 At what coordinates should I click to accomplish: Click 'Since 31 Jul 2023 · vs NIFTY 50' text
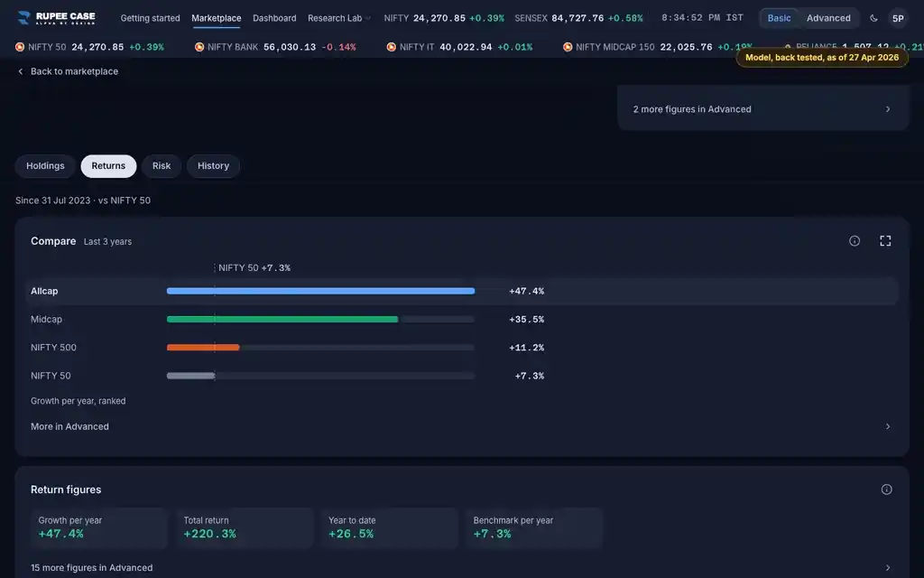click(83, 200)
